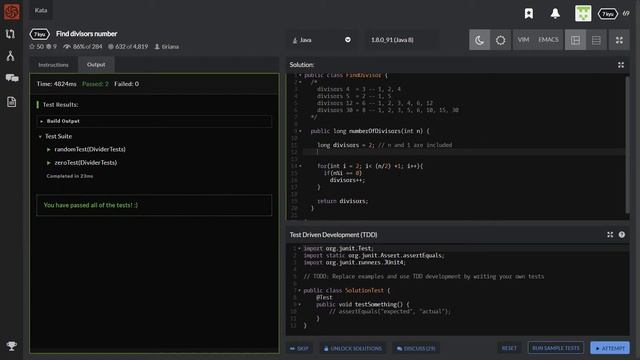
Task: Click the ATTEMPT button
Action: (x=610, y=348)
